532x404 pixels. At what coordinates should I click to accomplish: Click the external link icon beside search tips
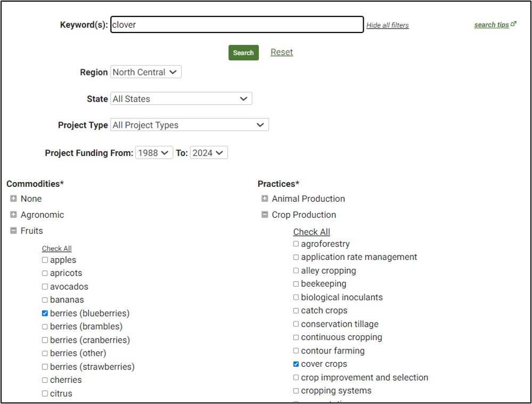(x=513, y=24)
